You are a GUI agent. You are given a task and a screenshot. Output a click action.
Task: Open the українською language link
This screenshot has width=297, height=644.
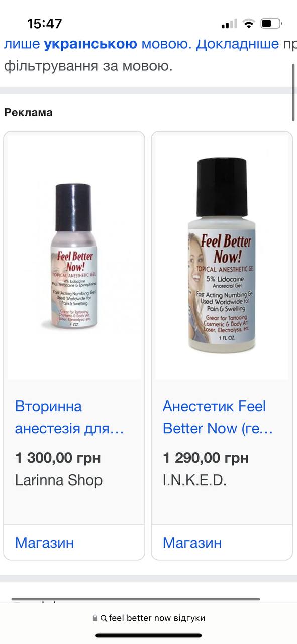[x=90, y=44]
